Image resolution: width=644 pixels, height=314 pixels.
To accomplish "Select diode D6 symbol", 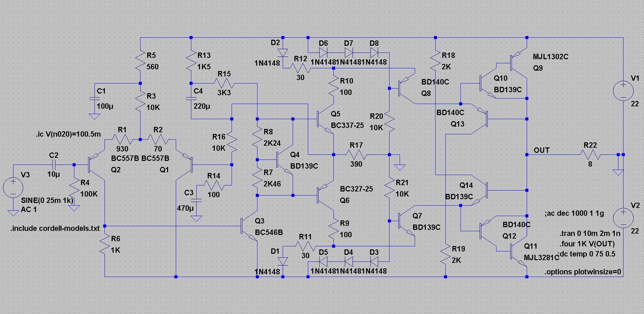I will pos(323,53).
